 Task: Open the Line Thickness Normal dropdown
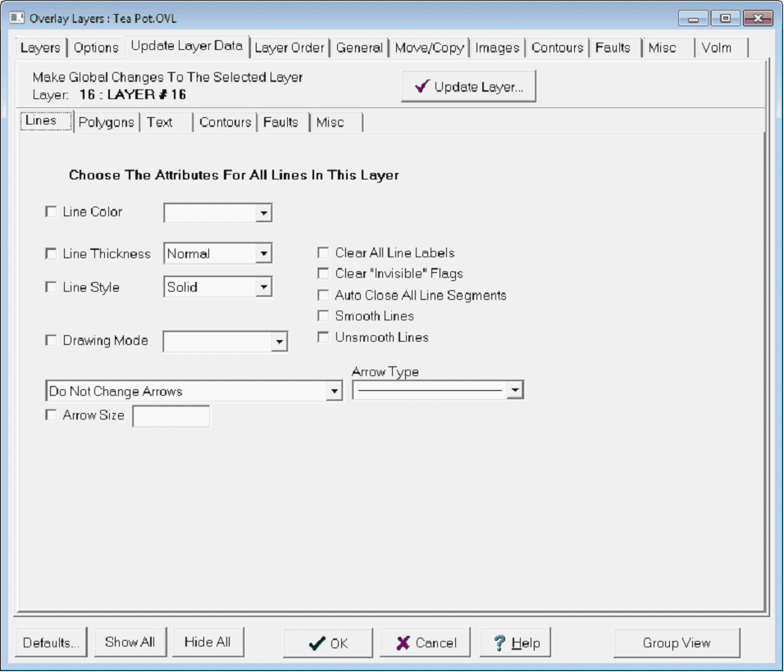262,254
